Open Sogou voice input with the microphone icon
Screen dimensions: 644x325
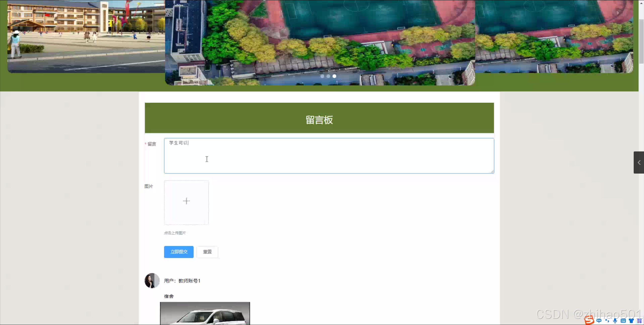pos(615,321)
